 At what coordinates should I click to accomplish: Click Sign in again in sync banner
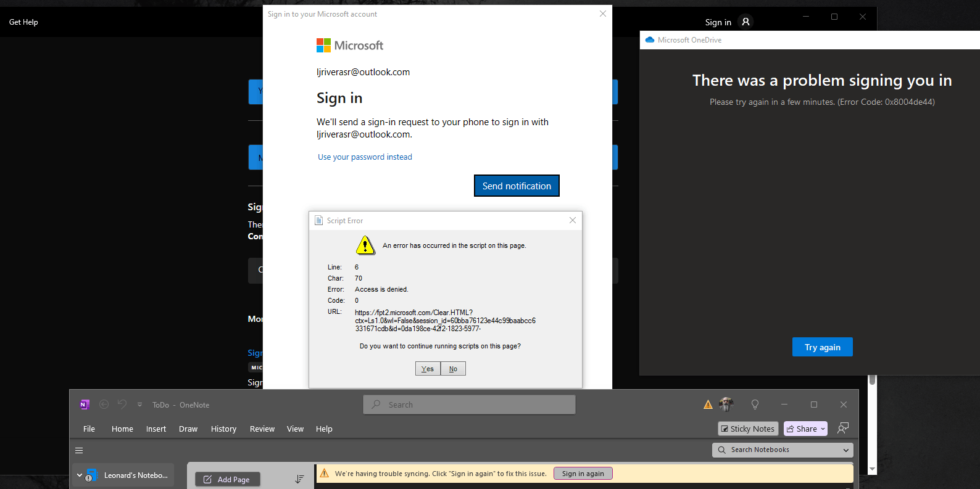click(x=583, y=474)
